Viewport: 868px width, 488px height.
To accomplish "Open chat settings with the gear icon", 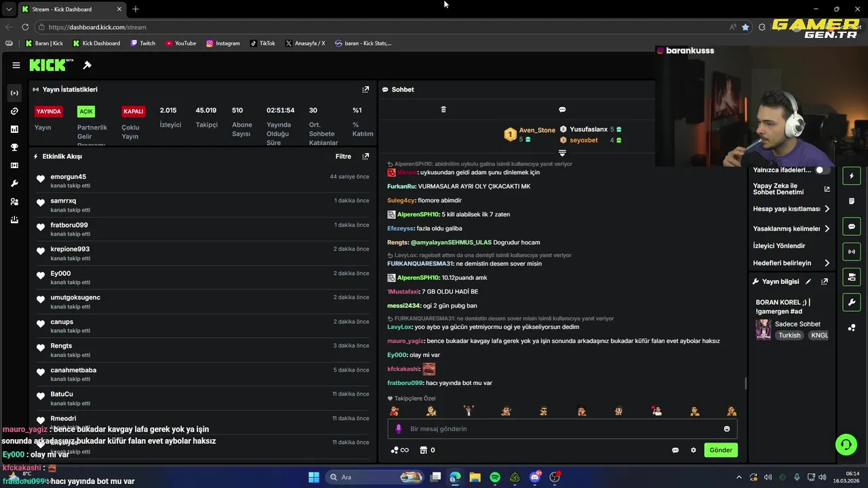I will [x=693, y=450].
